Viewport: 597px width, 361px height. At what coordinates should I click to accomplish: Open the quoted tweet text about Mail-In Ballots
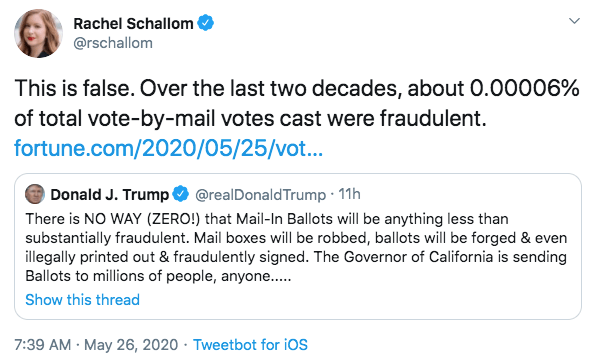pos(296,247)
